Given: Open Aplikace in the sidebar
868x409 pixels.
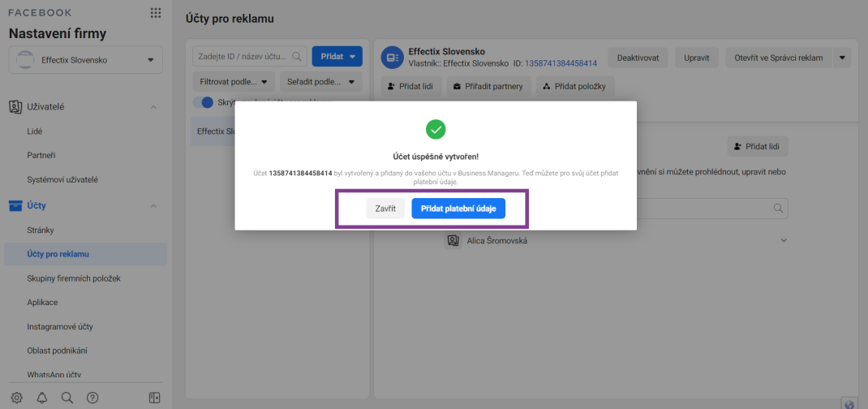Looking at the screenshot, I should tap(42, 302).
